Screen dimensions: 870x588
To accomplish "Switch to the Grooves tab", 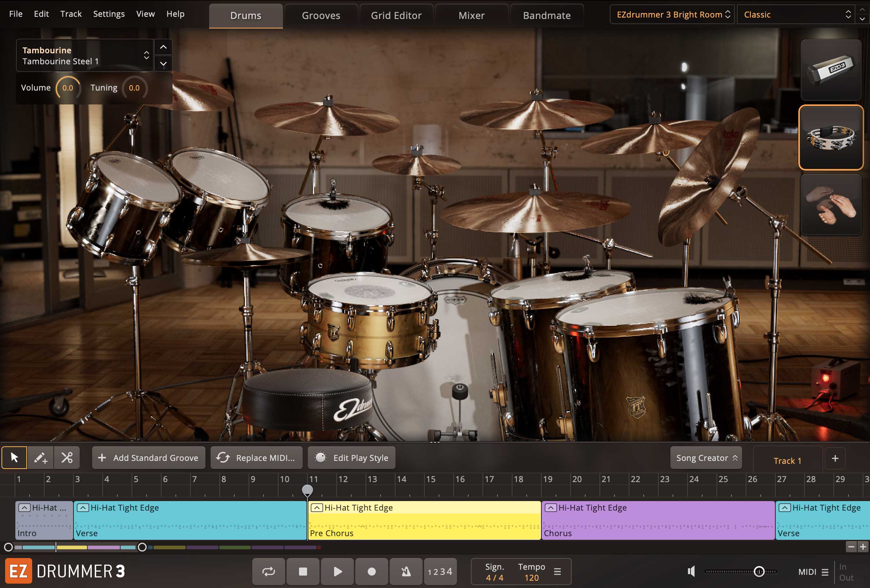I will [321, 16].
